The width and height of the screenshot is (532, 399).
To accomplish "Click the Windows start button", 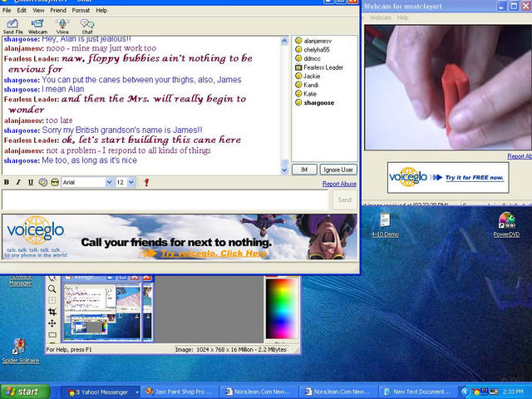I will [25, 392].
